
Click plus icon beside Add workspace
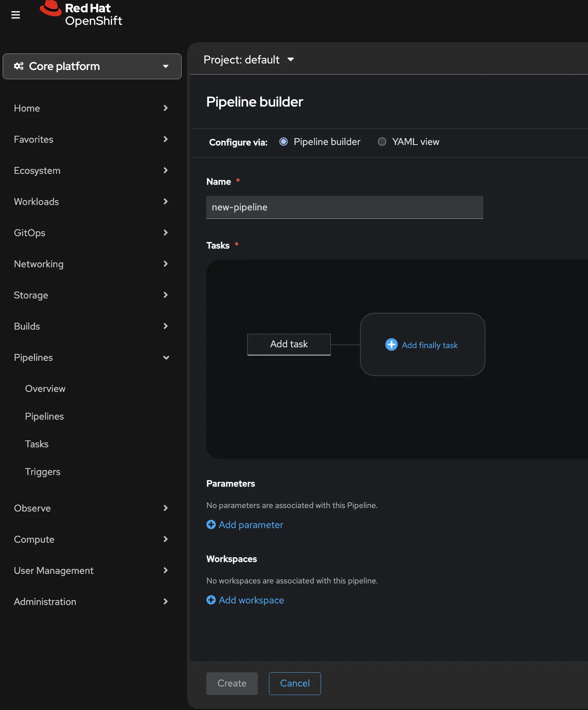(x=211, y=600)
